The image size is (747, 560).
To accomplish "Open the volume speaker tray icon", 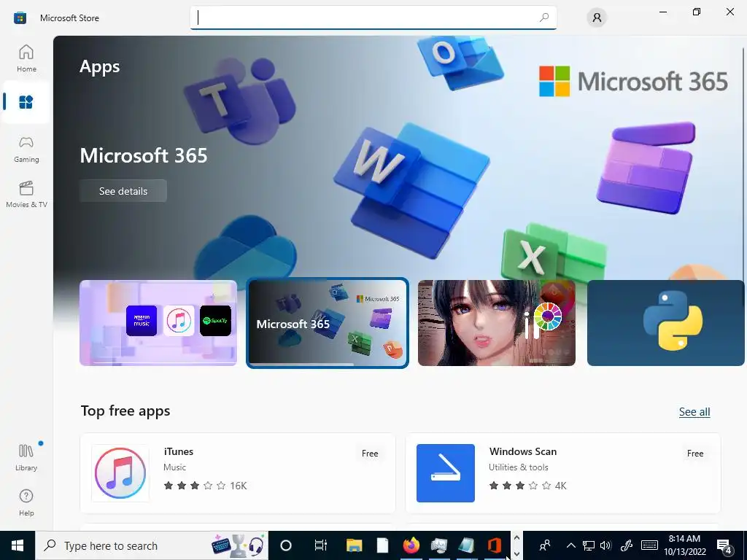I will (606, 545).
